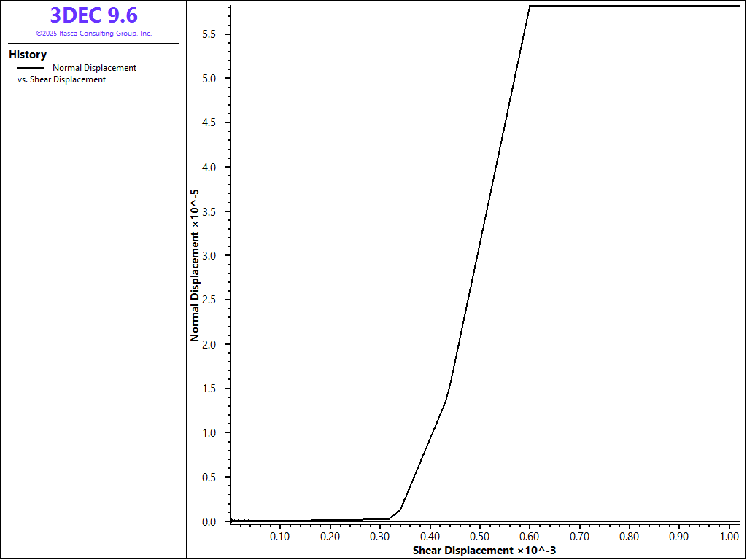Select the 1.00 x-axis tick label
The width and height of the screenshot is (747, 560).
[x=729, y=537]
